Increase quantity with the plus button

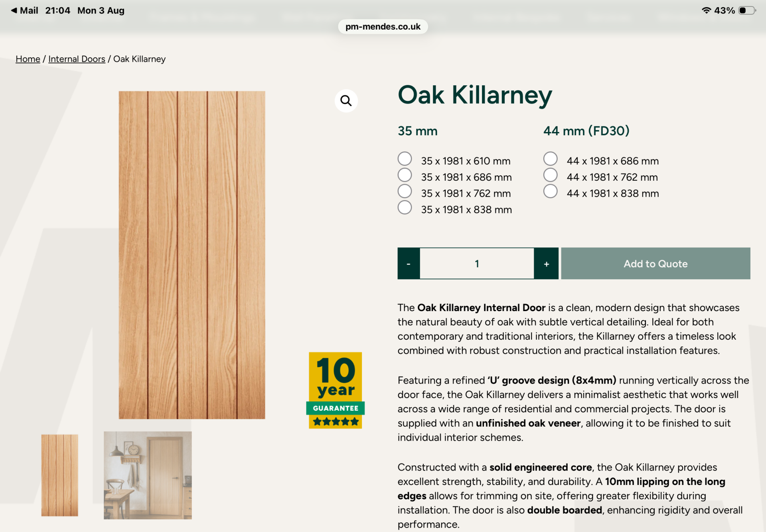pos(546,264)
